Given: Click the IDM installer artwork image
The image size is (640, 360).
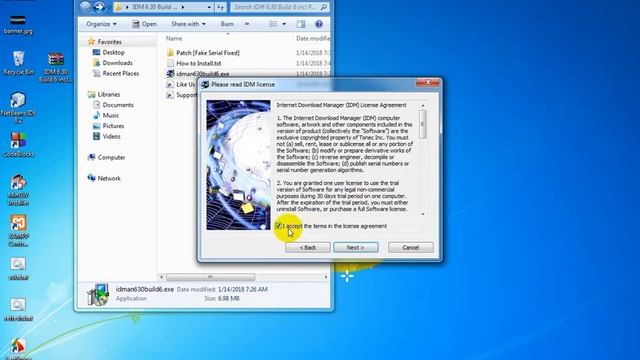Looking at the screenshot, I should click(x=238, y=165).
